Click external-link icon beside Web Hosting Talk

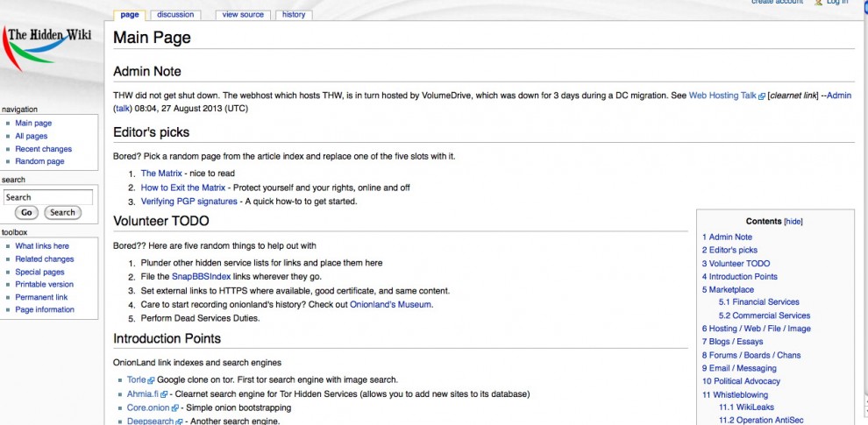pyautogui.click(x=762, y=96)
